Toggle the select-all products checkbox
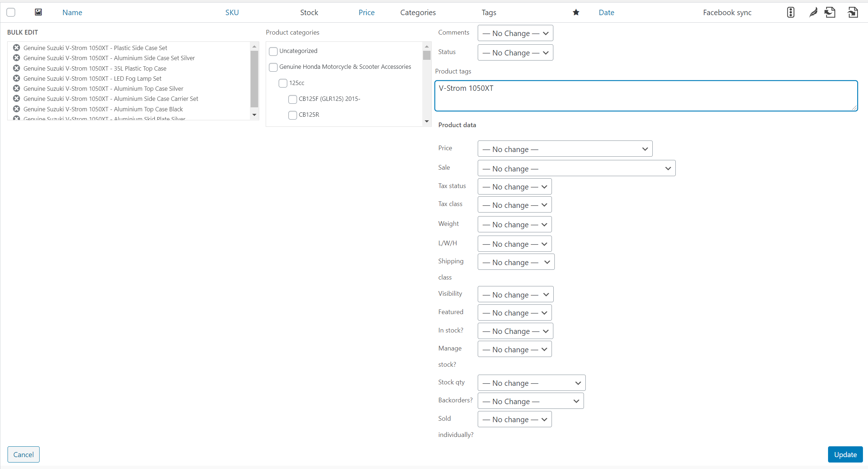868x469 pixels. 11,12
